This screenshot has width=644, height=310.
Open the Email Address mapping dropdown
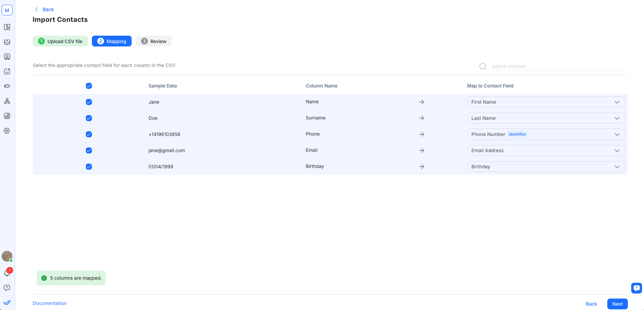click(x=545, y=150)
